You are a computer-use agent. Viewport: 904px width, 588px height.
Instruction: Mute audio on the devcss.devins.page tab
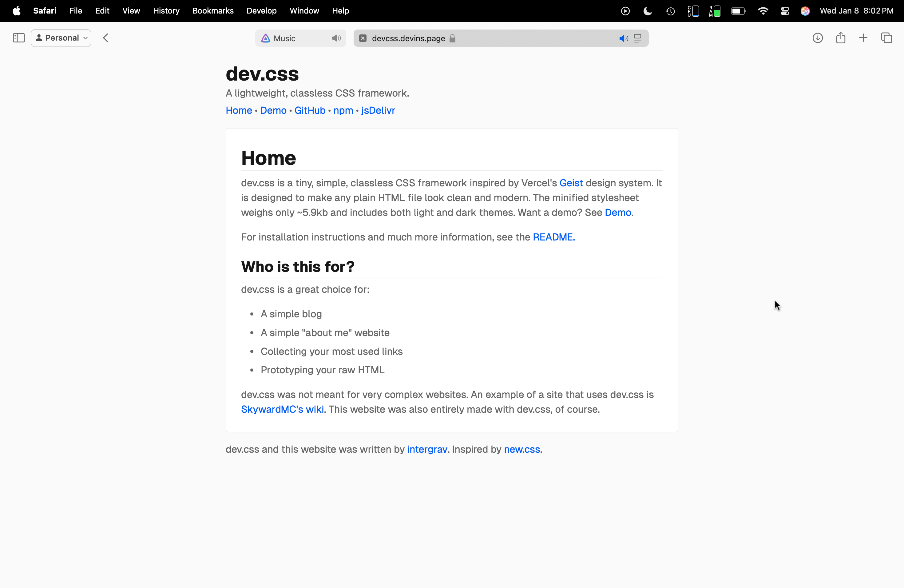(x=623, y=38)
